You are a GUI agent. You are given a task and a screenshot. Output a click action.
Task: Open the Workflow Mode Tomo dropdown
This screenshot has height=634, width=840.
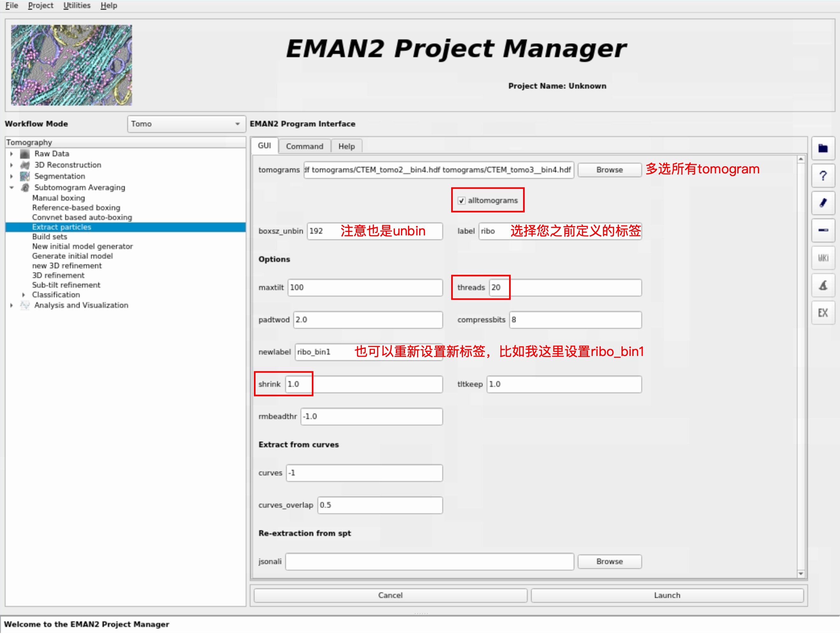(186, 124)
